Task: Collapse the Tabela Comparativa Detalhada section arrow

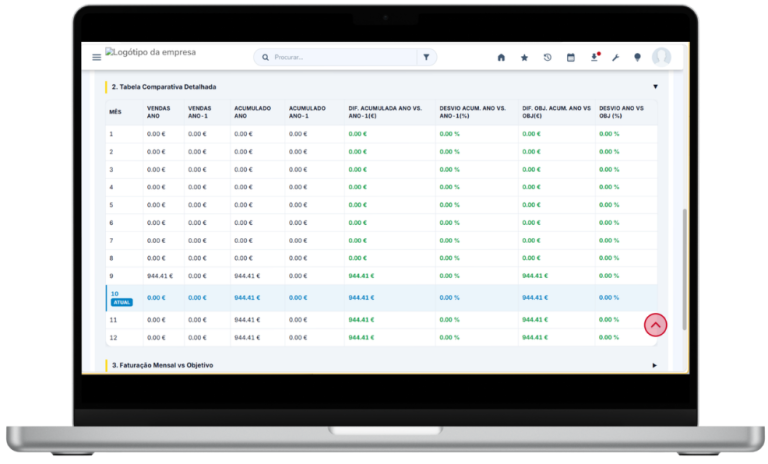Action: [x=655, y=87]
